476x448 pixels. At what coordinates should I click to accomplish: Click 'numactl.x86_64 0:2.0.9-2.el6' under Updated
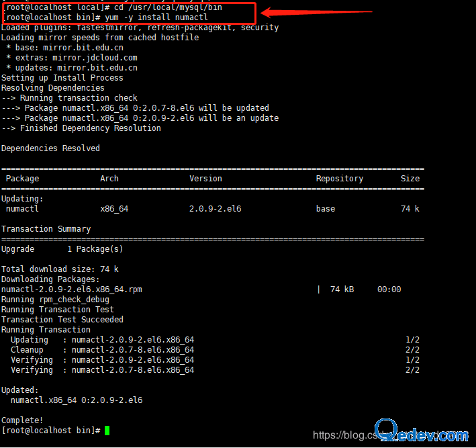pos(77,400)
